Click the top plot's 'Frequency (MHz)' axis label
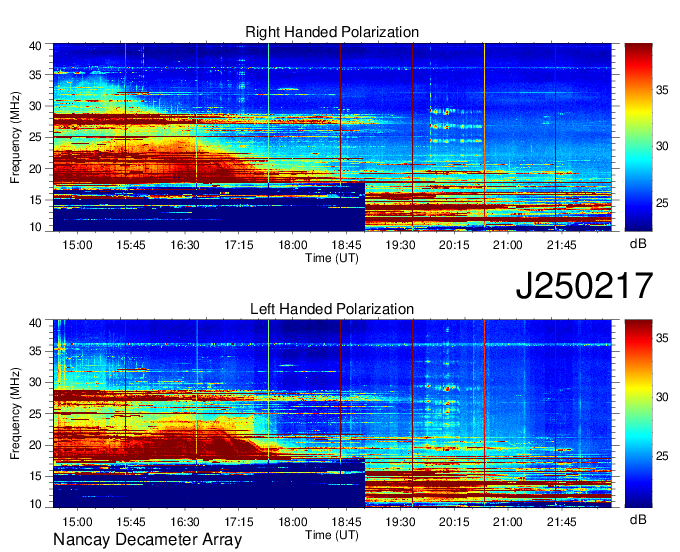This screenshot has width=680, height=552. 15,137
